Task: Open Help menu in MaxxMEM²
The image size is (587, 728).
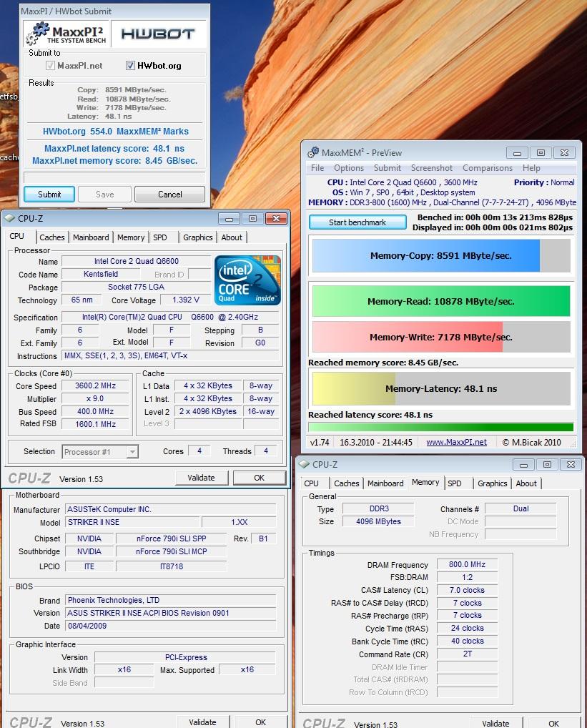Action: click(531, 168)
